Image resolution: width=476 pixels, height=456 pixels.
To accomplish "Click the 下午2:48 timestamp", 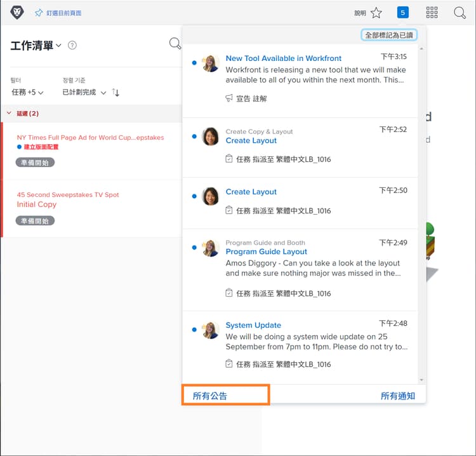I will 393,323.
